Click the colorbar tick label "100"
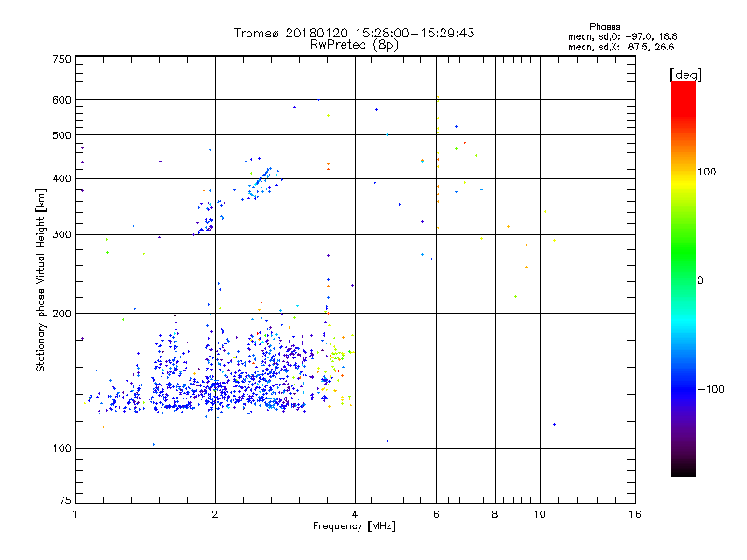This screenshot has width=747, height=560. pyautogui.click(x=707, y=172)
